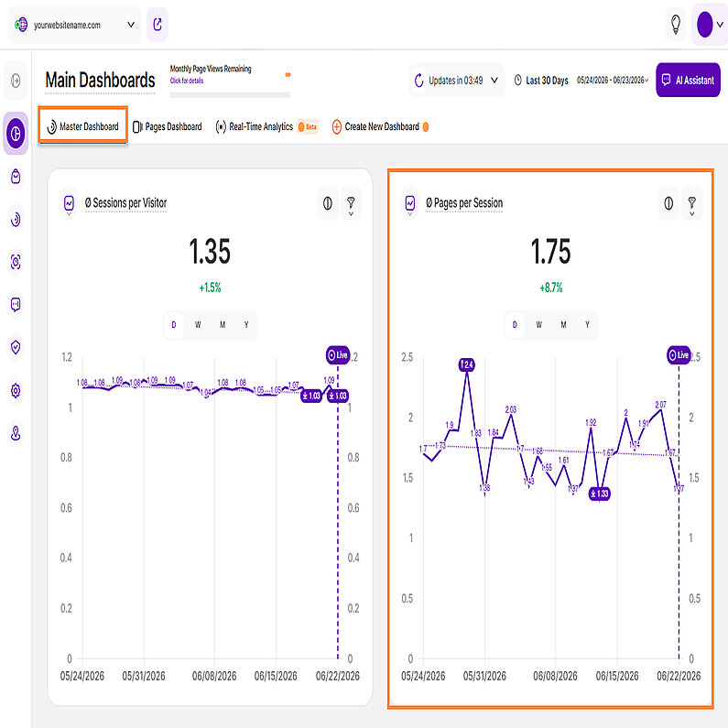Image resolution: width=728 pixels, height=728 pixels.
Task: Open the target scan sidebar icon
Action: [16, 262]
